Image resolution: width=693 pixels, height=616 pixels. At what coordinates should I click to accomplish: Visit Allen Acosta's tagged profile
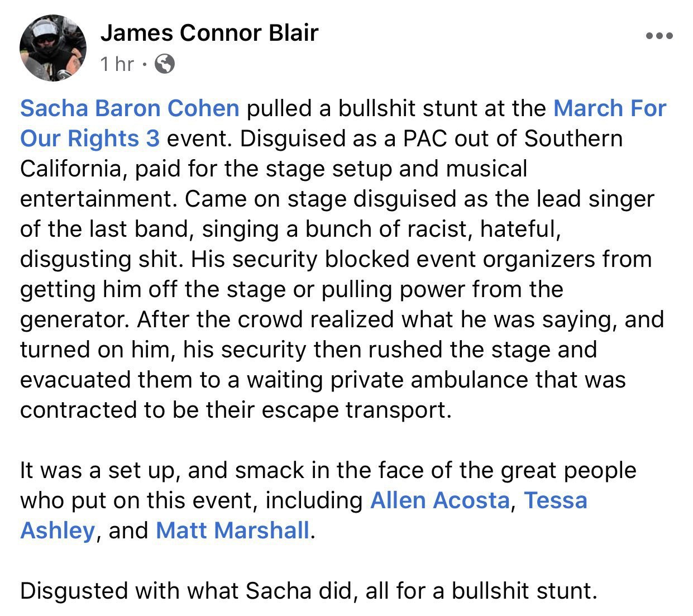click(x=440, y=500)
